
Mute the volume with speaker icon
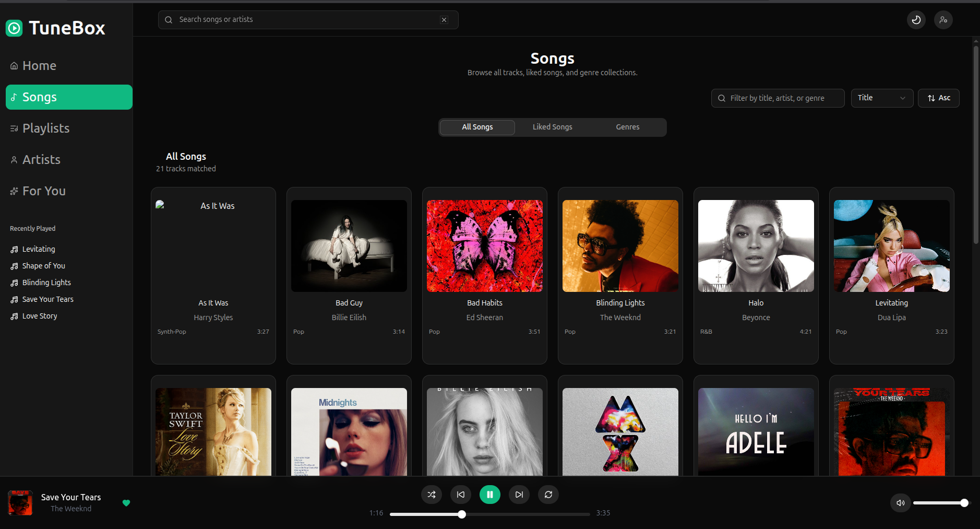[x=900, y=502]
